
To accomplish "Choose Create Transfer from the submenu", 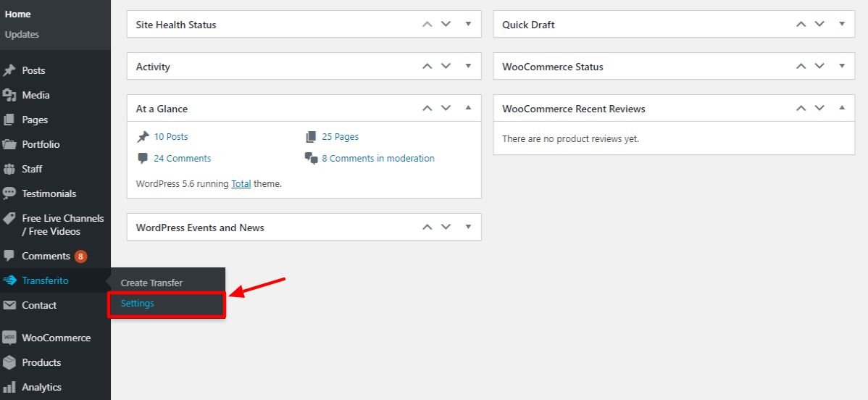I will (x=151, y=283).
